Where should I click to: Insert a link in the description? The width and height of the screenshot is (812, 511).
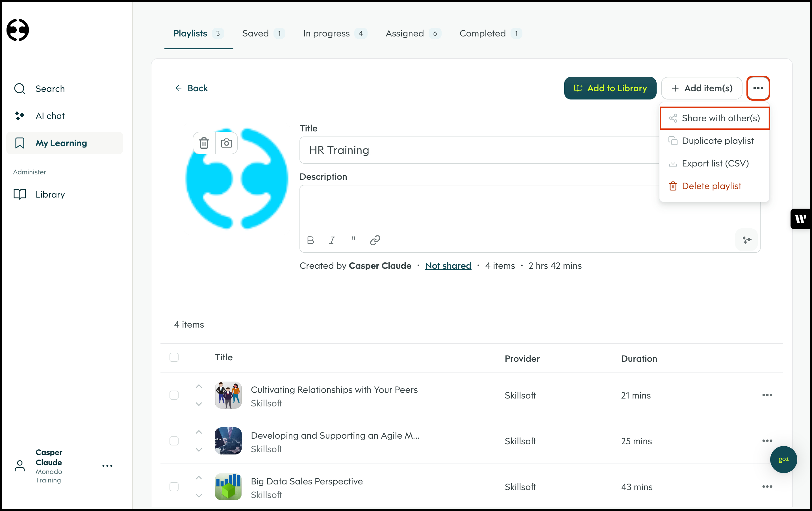pyautogui.click(x=375, y=241)
